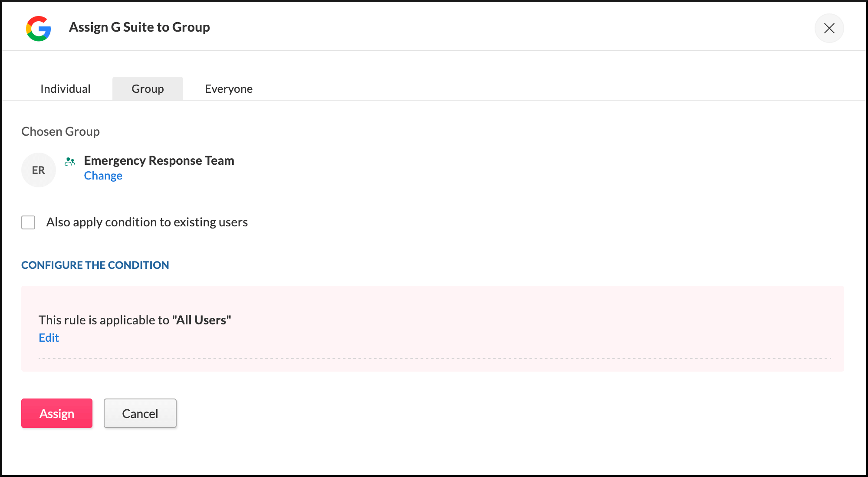Viewport: 868px width, 477px height.
Task: Click the Google G logo
Action: point(39,29)
